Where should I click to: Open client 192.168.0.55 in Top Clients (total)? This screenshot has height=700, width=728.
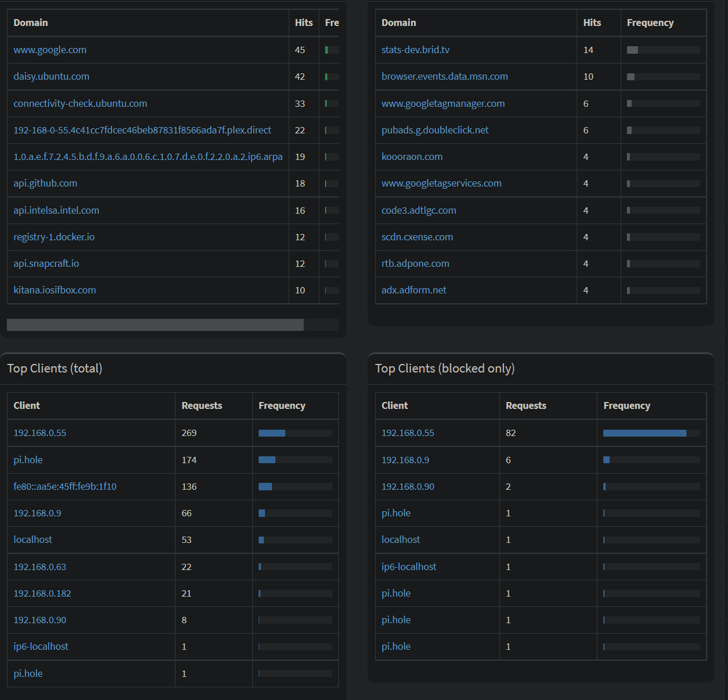(x=40, y=433)
